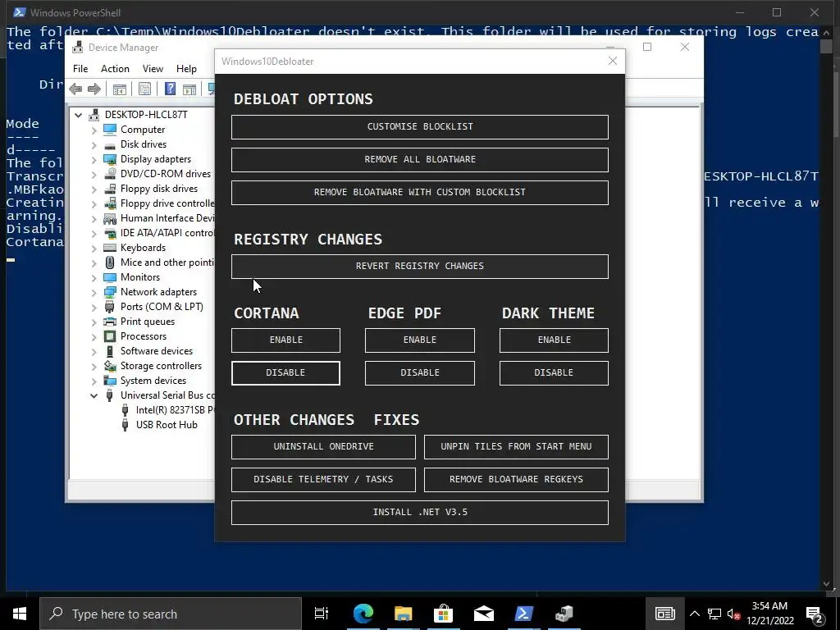Screen dimensions: 840x630
Task: Expand the Display adapters node
Action: (x=94, y=159)
